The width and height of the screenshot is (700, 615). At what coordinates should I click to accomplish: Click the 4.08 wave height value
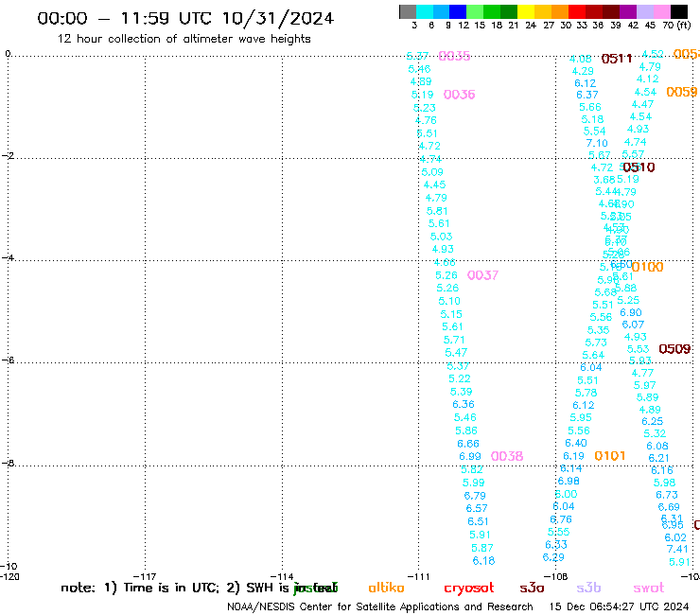[581, 59]
